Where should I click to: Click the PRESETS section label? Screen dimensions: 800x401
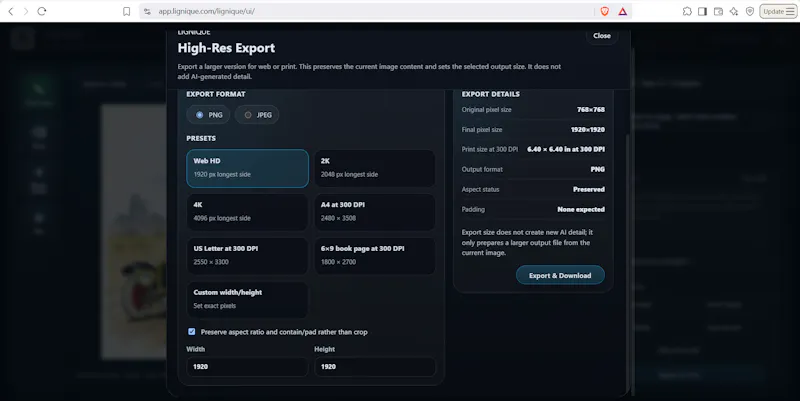click(x=201, y=138)
